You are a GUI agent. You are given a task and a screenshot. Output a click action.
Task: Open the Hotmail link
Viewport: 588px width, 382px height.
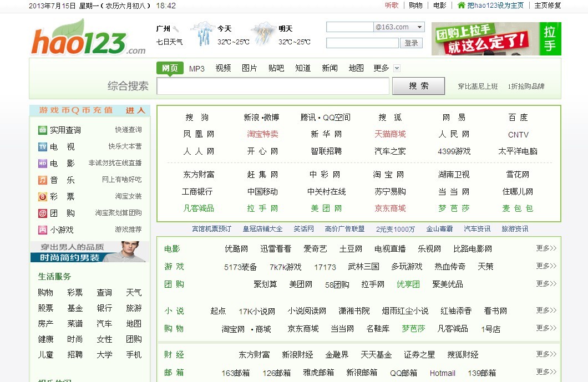click(x=443, y=373)
